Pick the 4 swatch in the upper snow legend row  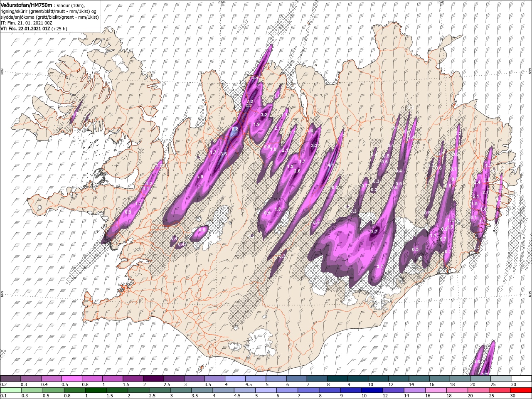[235, 379]
